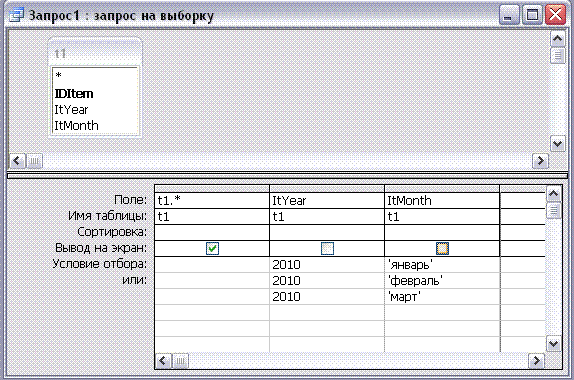The width and height of the screenshot is (574, 380).
Task: Click the Условие отбора row label
Action: point(99,264)
